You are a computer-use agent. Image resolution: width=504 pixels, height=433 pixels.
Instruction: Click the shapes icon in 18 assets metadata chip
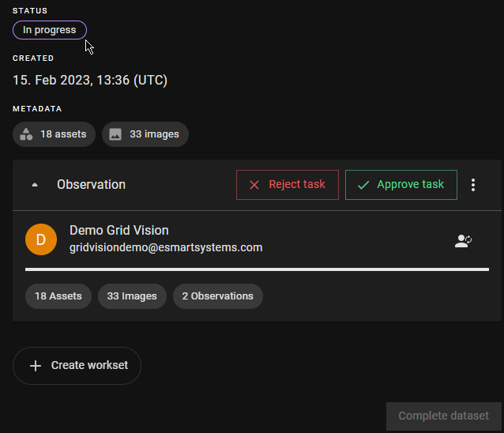pos(27,134)
